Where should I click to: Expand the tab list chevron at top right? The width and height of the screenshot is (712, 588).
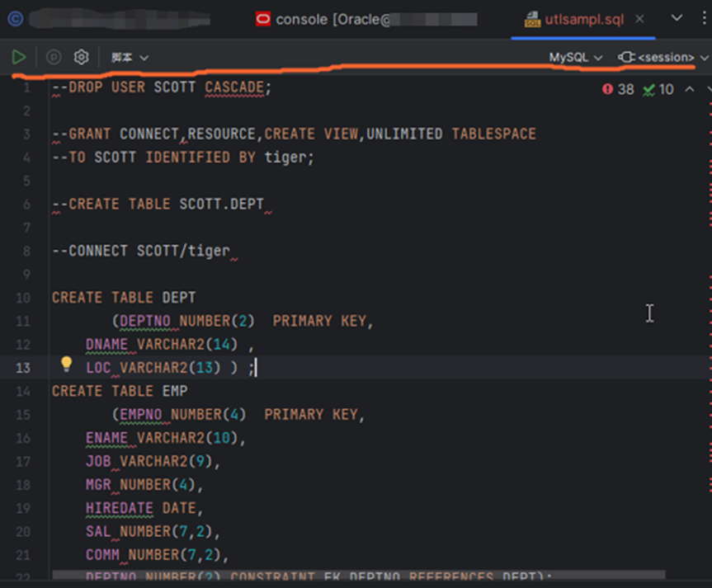point(677,18)
